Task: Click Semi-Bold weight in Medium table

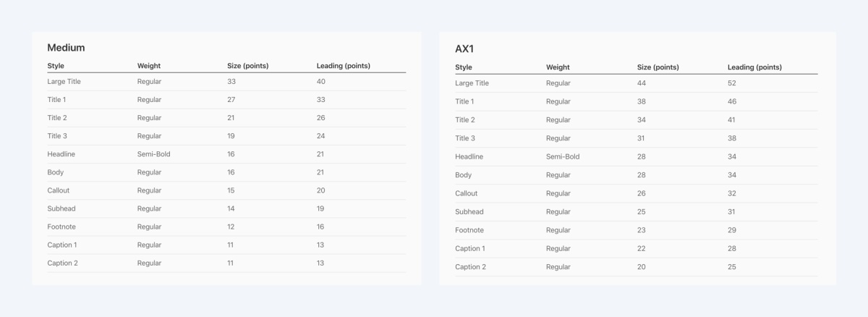Action: pos(153,154)
